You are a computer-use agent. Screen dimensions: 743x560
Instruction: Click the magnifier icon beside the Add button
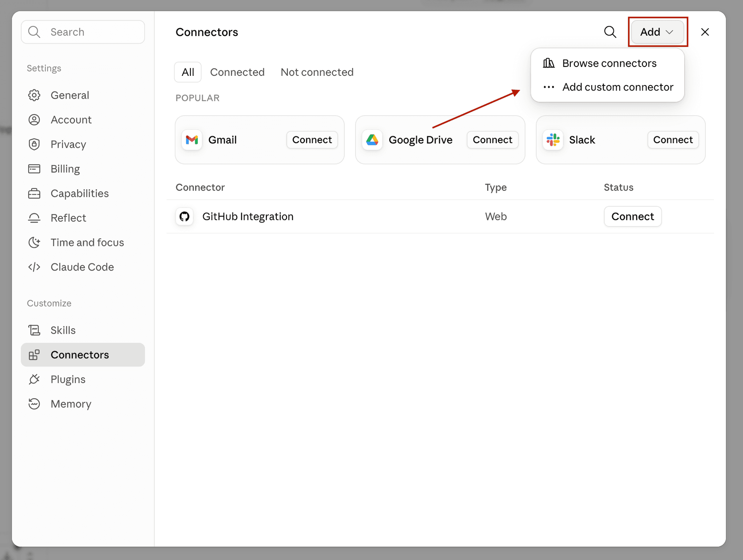[x=610, y=32]
